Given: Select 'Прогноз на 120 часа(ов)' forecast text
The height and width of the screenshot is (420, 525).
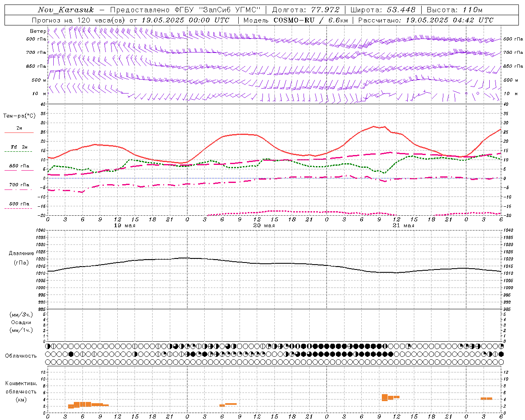Looking at the screenshot, I should pyautogui.click(x=79, y=20).
